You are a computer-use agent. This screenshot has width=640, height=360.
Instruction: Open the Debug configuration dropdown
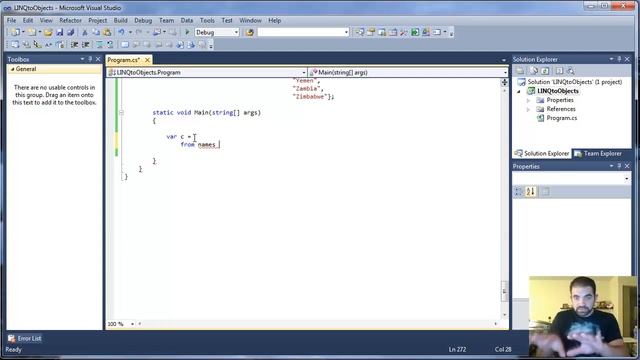(236, 32)
